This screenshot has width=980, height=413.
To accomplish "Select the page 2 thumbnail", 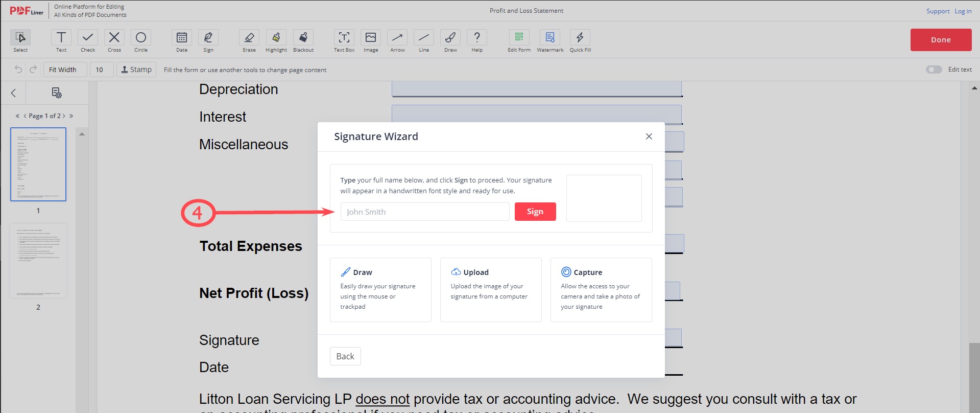I will click(38, 261).
